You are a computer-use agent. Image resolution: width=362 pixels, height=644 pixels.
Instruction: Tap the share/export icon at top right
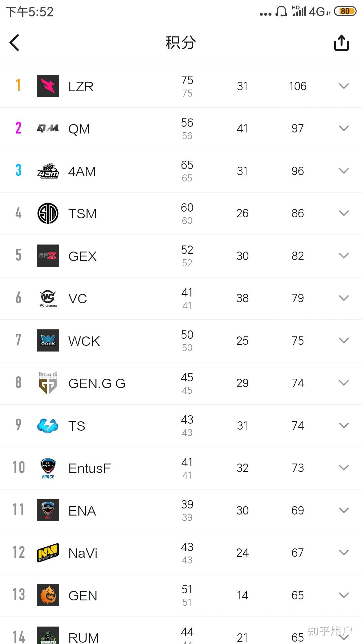[x=341, y=43]
